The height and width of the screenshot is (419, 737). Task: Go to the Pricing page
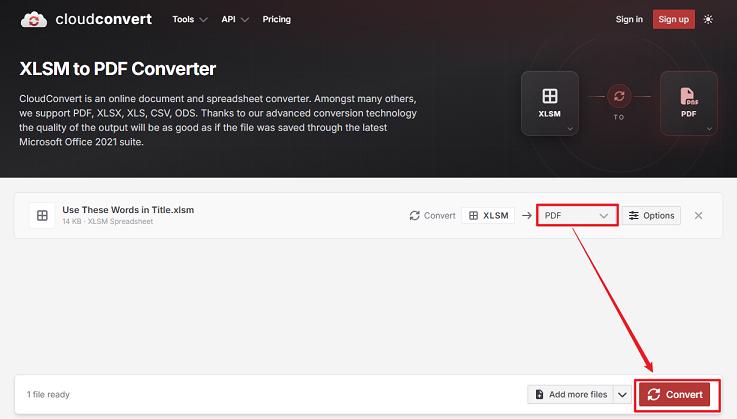[x=276, y=19]
